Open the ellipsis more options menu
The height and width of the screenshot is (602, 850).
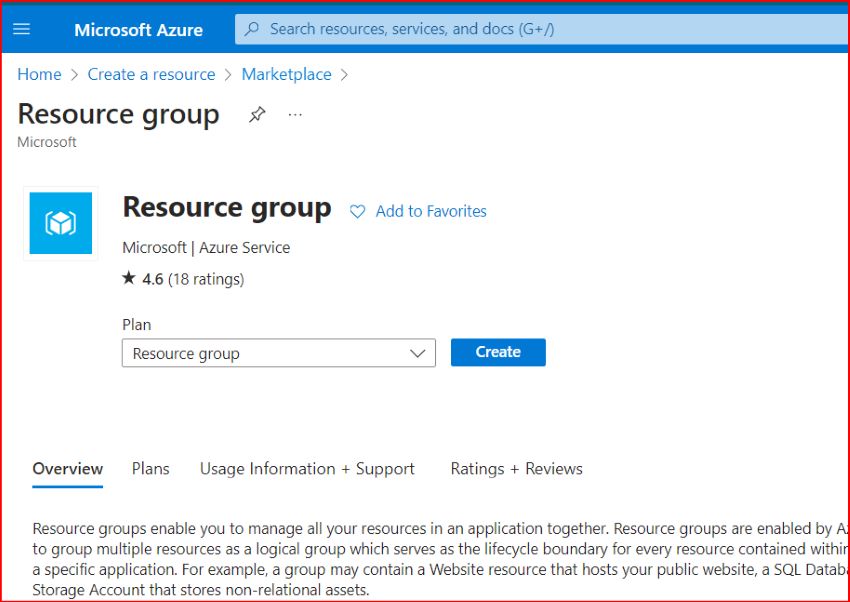(x=295, y=116)
